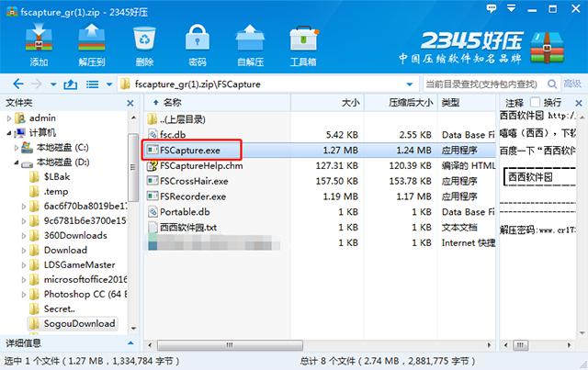Select the FSCrossHair.exe file

194,181
